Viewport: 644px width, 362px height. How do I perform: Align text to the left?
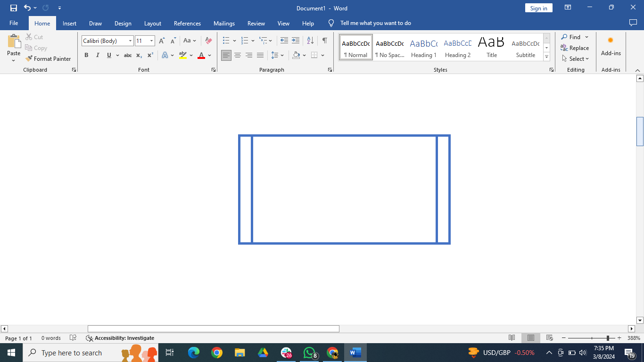click(x=226, y=55)
